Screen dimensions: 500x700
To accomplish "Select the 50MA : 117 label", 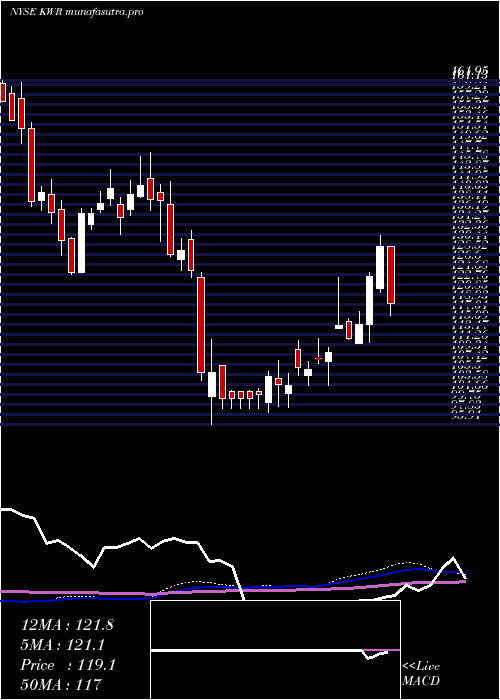I will (61, 684).
